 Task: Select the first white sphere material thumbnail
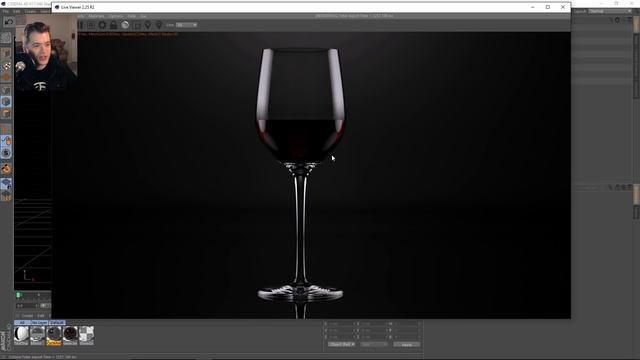pyautogui.click(x=21, y=335)
